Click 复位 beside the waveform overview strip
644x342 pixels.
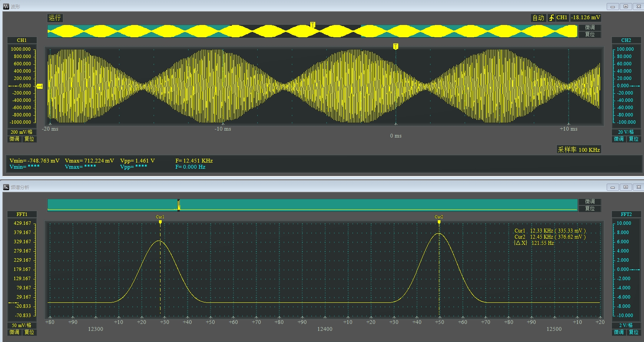(x=590, y=34)
